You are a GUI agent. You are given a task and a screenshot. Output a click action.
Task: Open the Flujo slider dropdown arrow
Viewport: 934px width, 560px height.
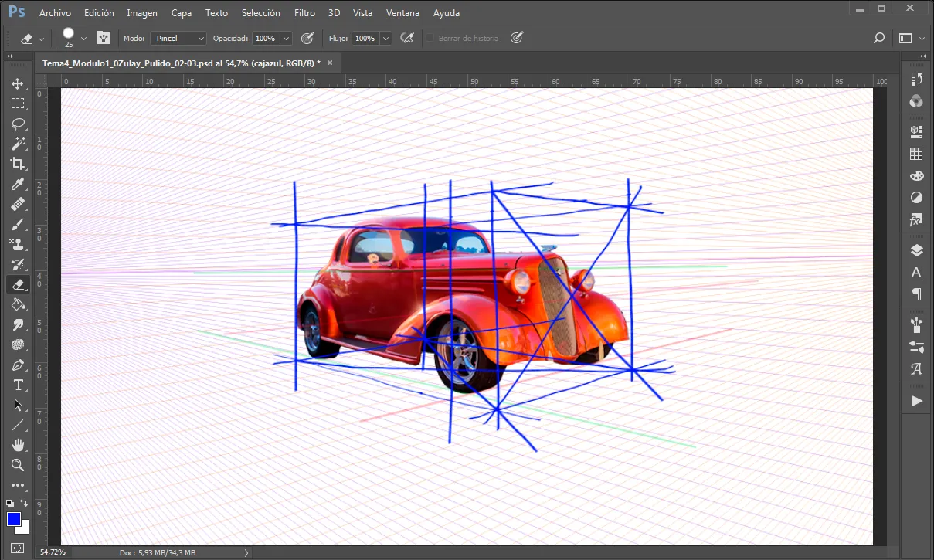point(385,38)
